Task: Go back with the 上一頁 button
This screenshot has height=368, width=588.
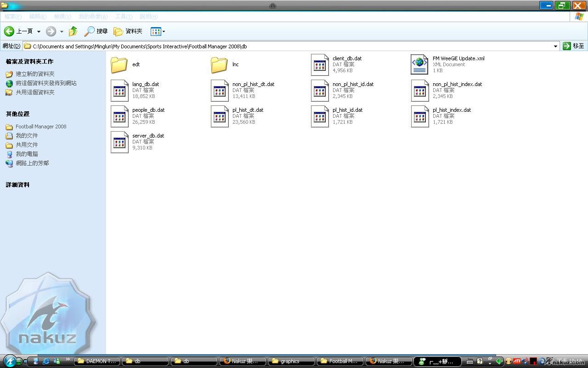Action: click(18, 31)
